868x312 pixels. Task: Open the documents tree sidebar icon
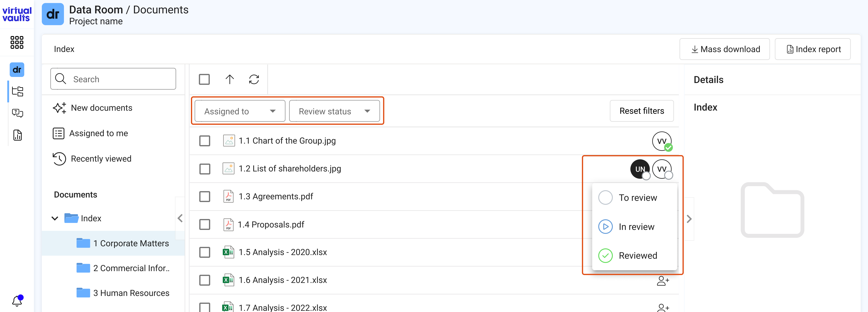point(18,91)
